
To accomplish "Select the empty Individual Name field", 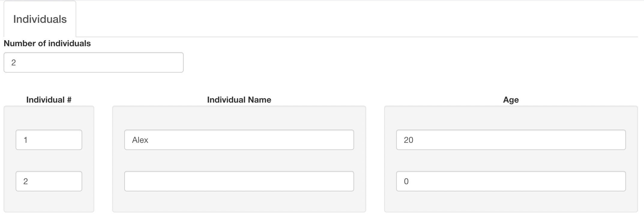I will 239,181.
